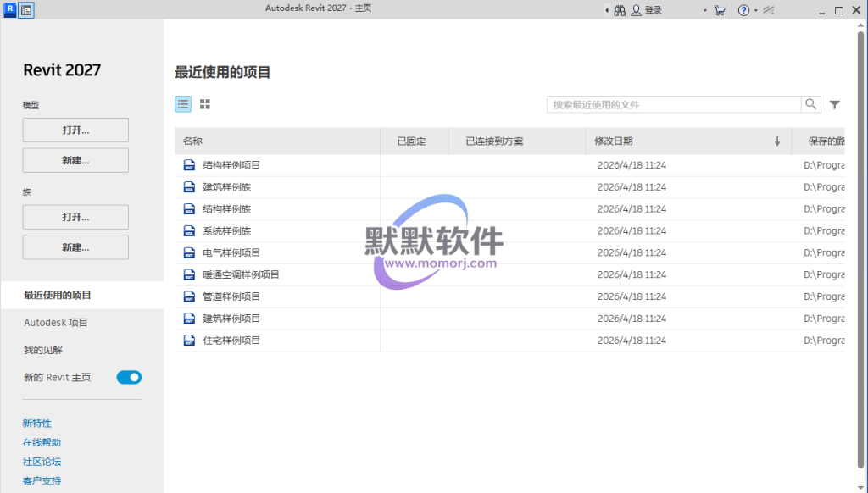Open the 暖通空调样例项目 file from list

pos(242,274)
